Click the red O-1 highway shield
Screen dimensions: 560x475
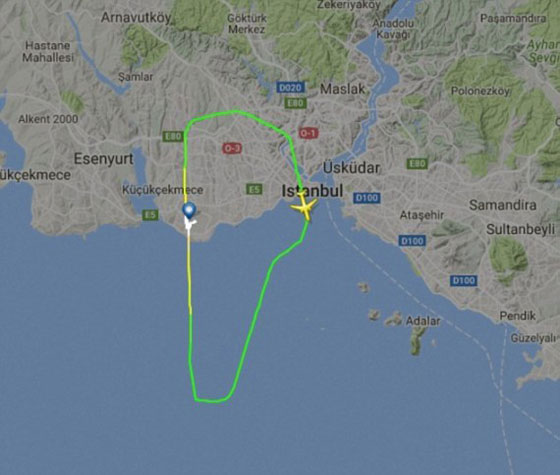click(x=308, y=133)
